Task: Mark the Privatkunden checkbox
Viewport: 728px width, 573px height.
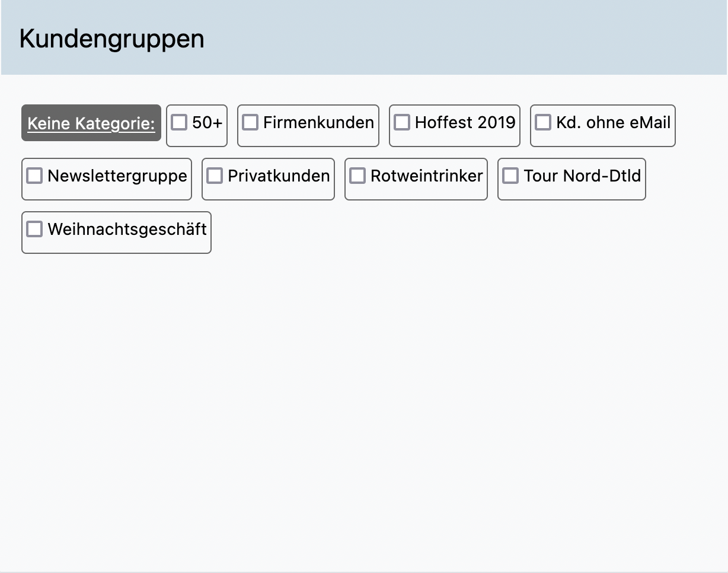Action: pyautogui.click(x=215, y=176)
